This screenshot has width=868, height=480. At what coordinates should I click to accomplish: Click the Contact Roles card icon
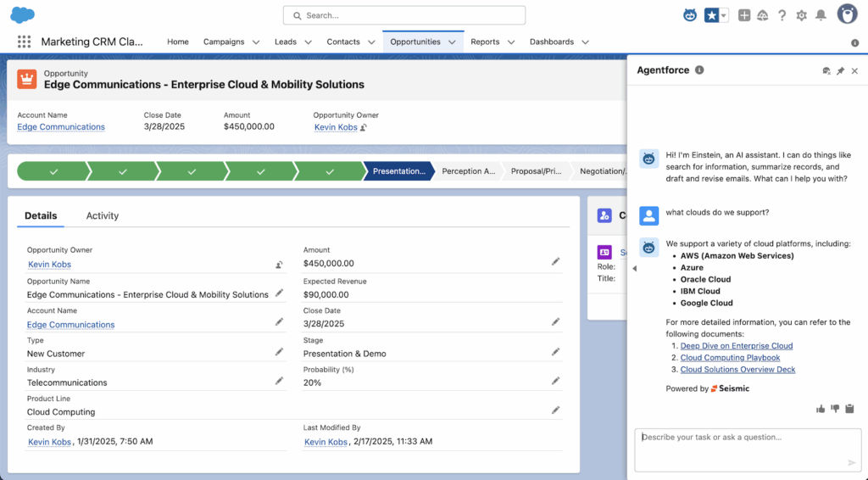(604, 215)
